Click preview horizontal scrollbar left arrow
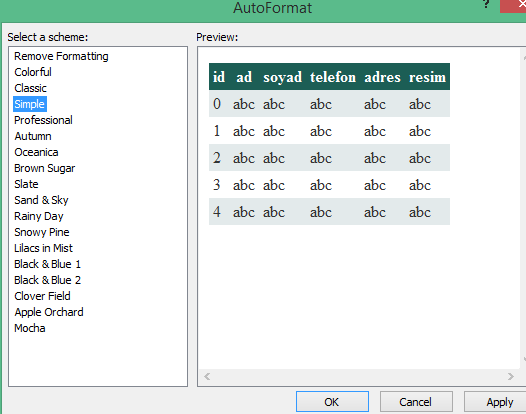The height and width of the screenshot is (414, 526). tap(207, 376)
